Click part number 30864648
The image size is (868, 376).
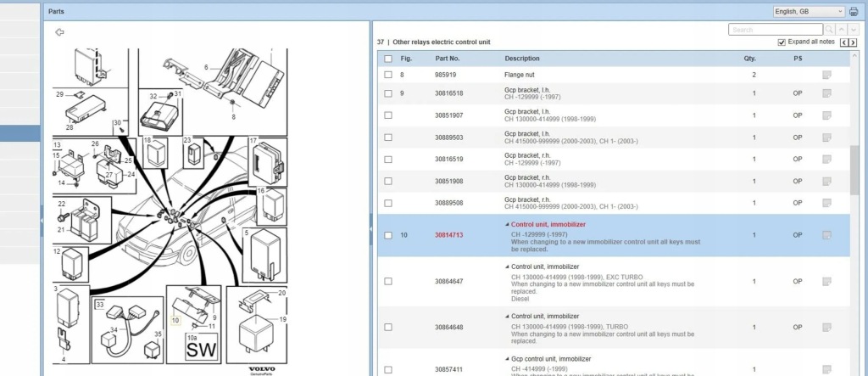coord(449,328)
